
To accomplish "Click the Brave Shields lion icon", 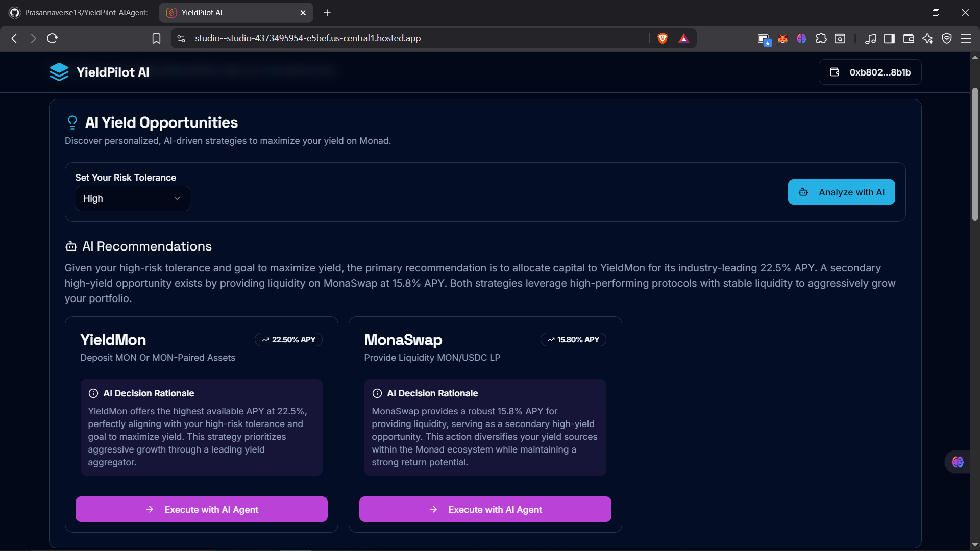I will point(663,38).
